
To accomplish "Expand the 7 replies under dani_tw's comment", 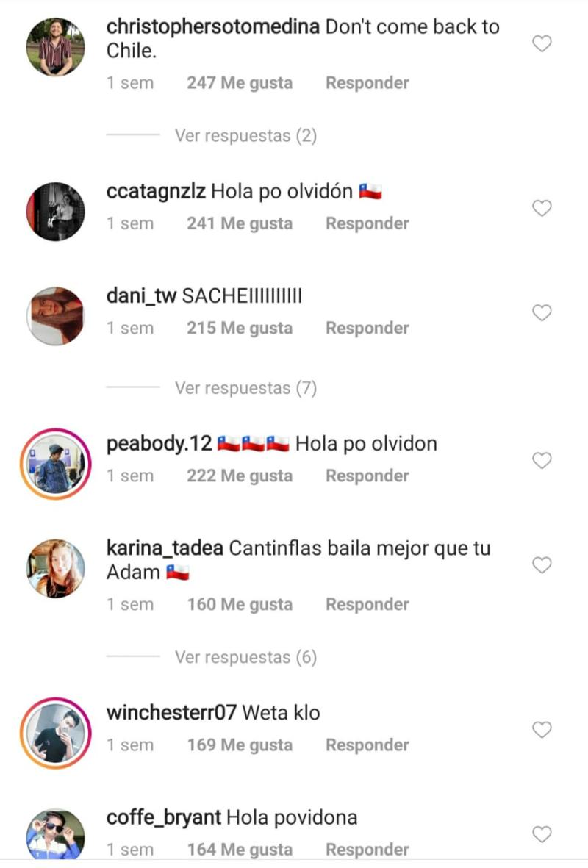I will [245, 388].
